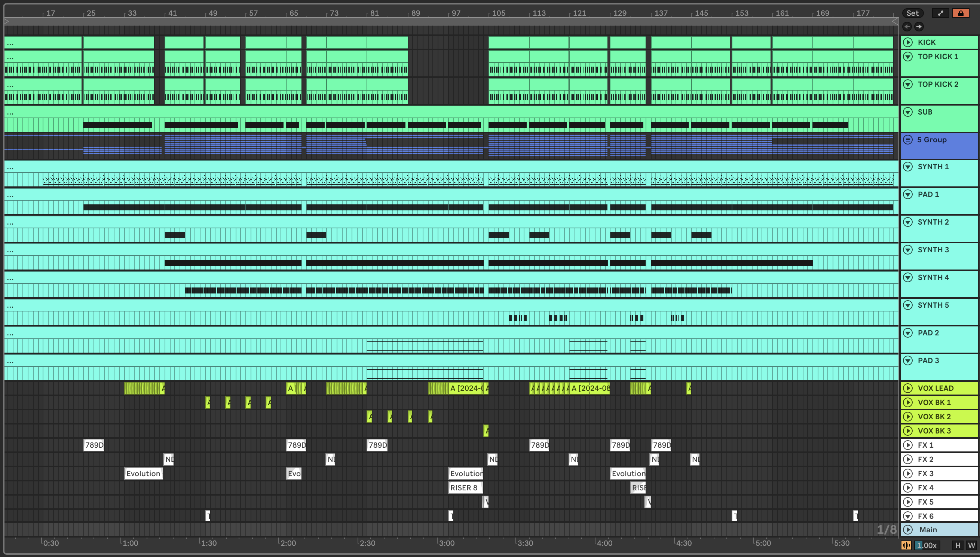Click the 1/8 grid value label

point(886,529)
